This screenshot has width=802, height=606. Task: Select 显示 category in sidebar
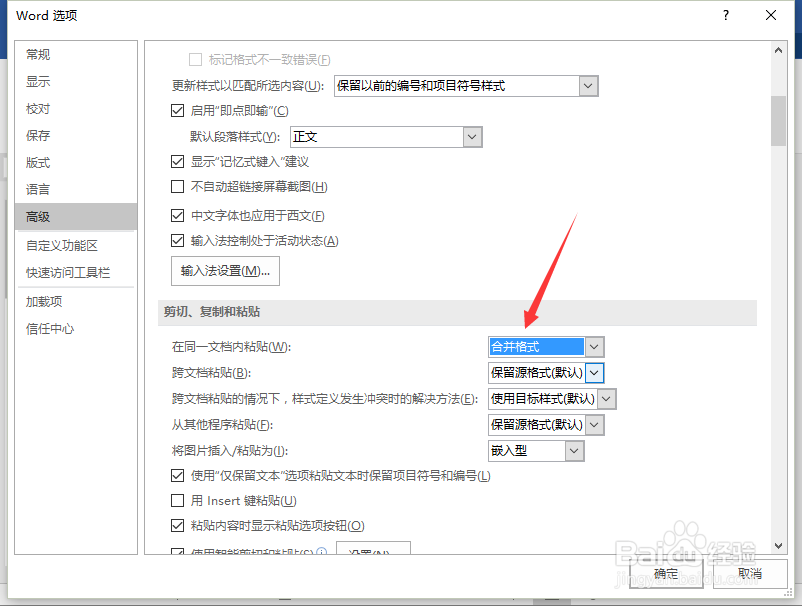tap(76, 81)
